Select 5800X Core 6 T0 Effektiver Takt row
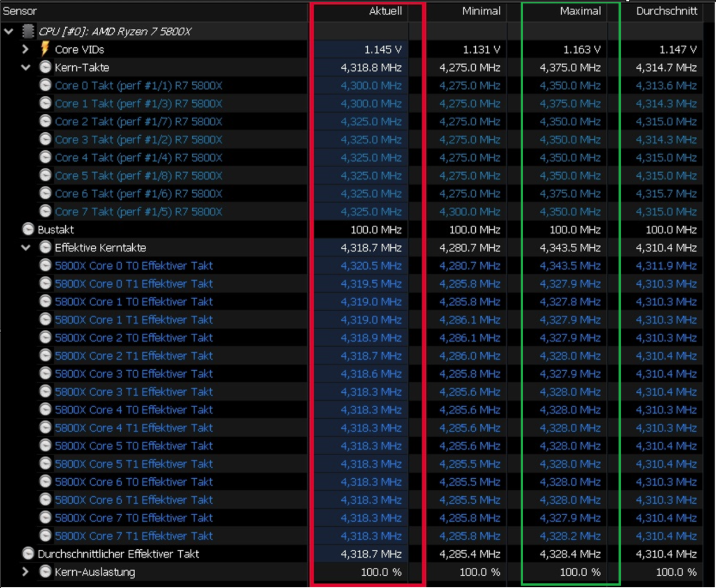 (x=134, y=482)
